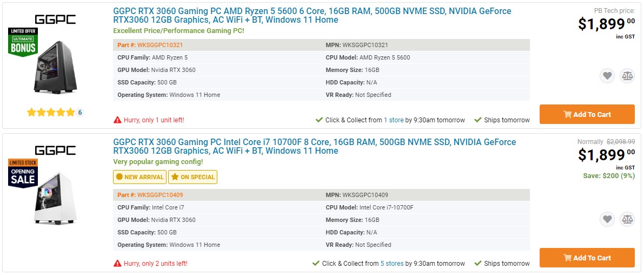644x275 pixels.
Task: Open the five-star rating reviews
Action: coord(51,113)
